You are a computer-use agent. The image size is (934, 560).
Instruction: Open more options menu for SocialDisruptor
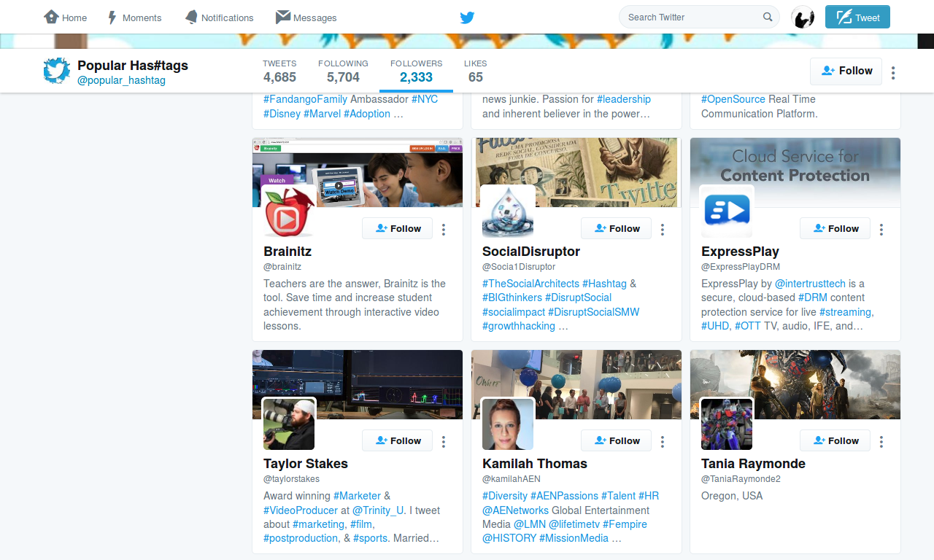click(663, 229)
